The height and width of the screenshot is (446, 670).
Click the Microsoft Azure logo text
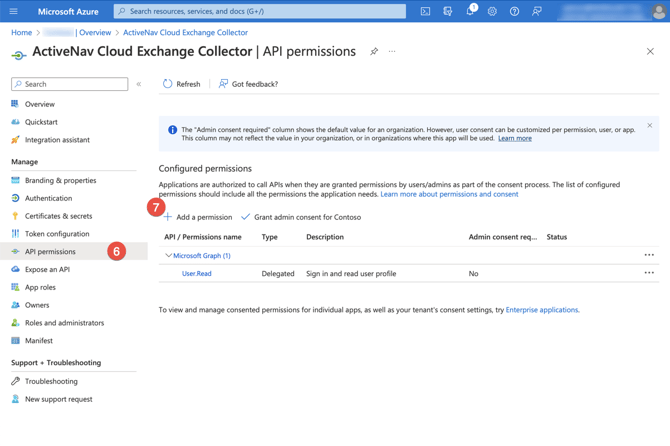68,12
